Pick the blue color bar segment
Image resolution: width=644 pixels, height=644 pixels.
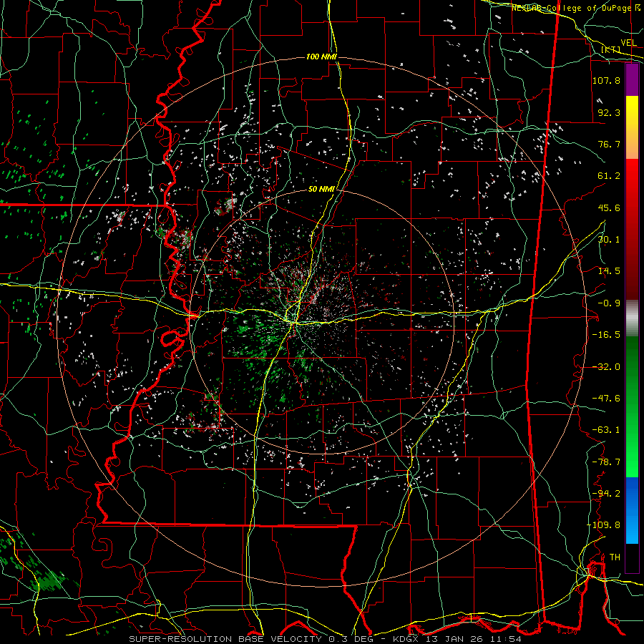click(632, 510)
